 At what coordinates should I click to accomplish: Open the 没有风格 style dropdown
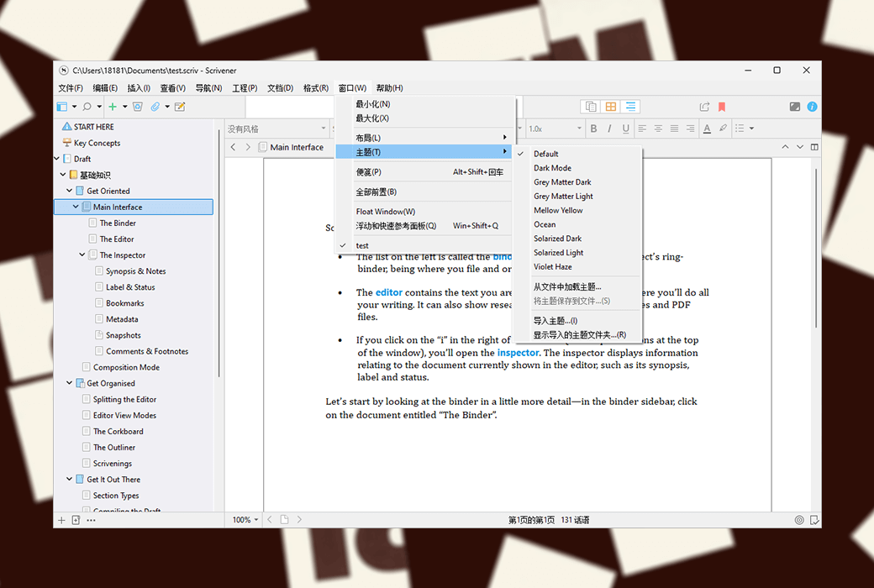click(276, 129)
